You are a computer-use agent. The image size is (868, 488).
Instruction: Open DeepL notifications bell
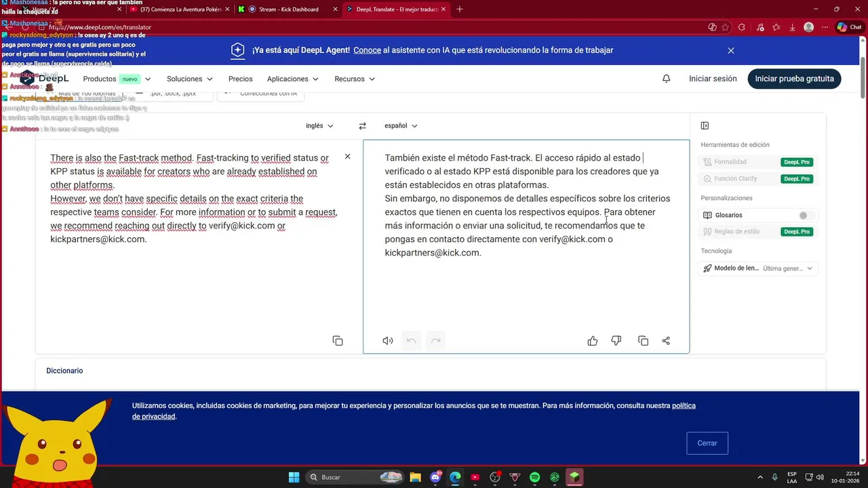(x=666, y=79)
